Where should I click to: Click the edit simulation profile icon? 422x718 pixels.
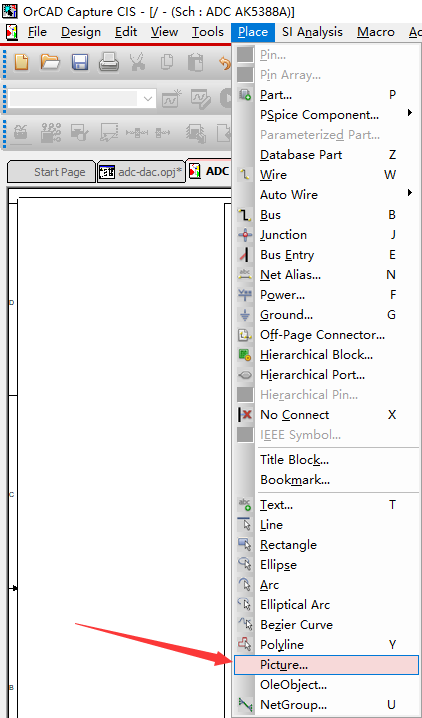click(200, 98)
